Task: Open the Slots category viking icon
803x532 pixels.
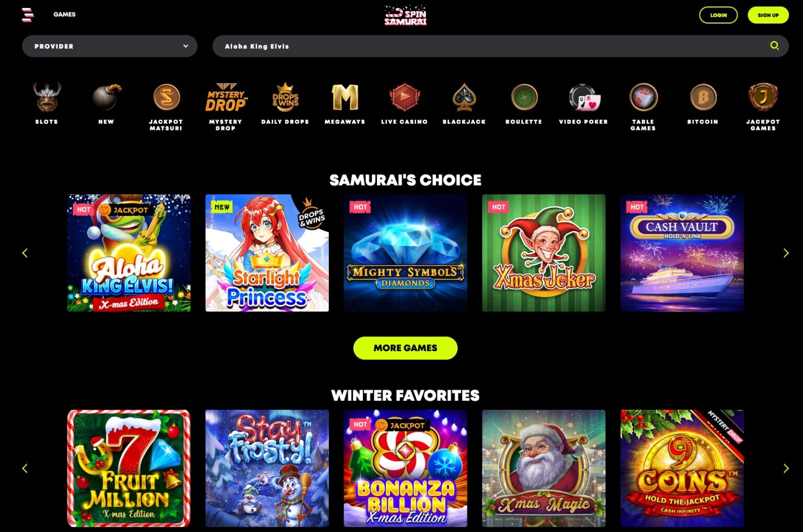Action: [x=47, y=97]
